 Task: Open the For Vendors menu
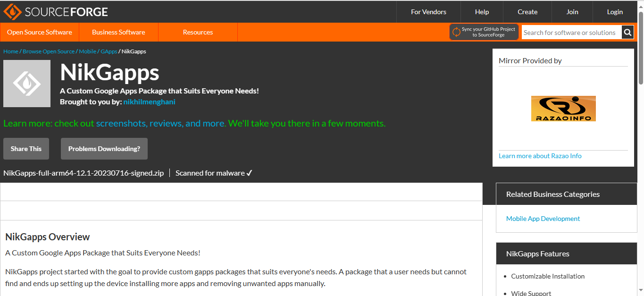428,12
